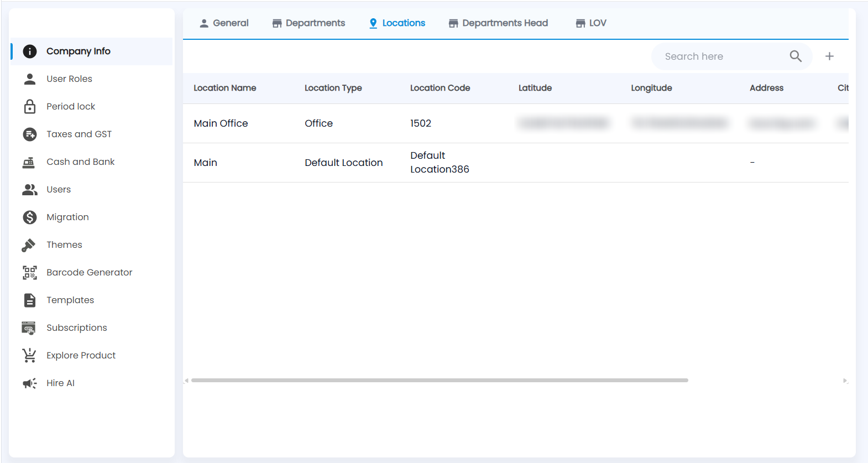Click the Location Code column header
The image size is (868, 463).
point(440,88)
